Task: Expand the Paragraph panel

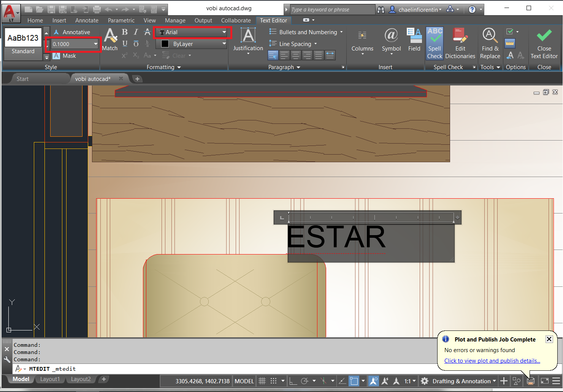Action: (x=284, y=67)
